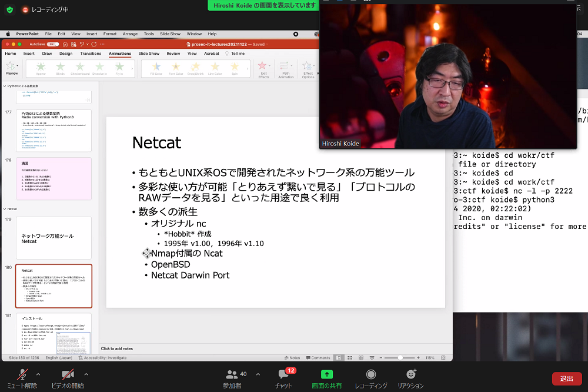This screenshot has height=392, width=588.
Task: Fit slide to current window
Action: (443, 358)
